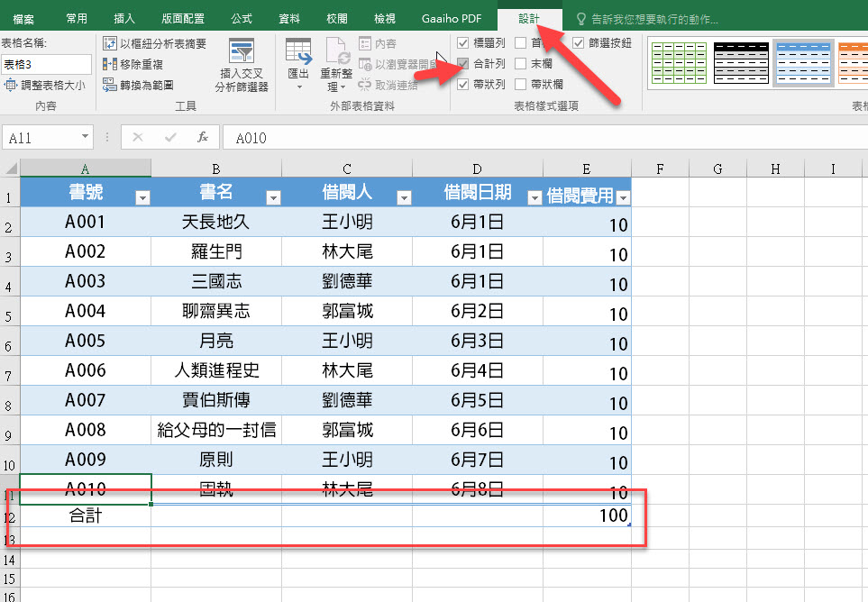The height and width of the screenshot is (602, 868).
Task: Click the Export (匯出) table icon
Action: pos(297,54)
